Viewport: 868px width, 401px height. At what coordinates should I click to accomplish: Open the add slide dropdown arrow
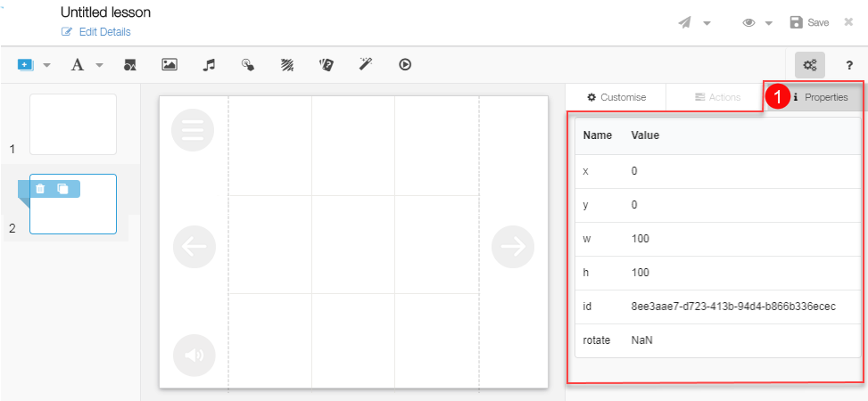(x=46, y=65)
